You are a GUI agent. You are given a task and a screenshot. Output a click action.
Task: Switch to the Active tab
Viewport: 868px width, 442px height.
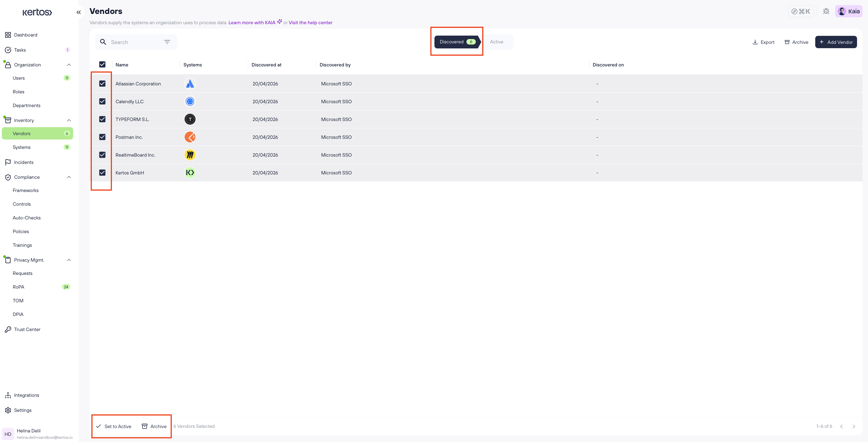(x=496, y=42)
